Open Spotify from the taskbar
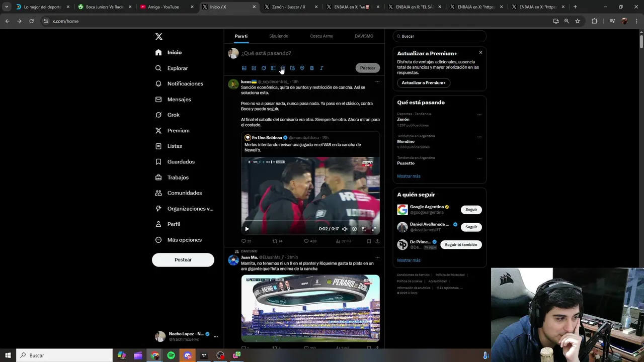 tap(171, 355)
